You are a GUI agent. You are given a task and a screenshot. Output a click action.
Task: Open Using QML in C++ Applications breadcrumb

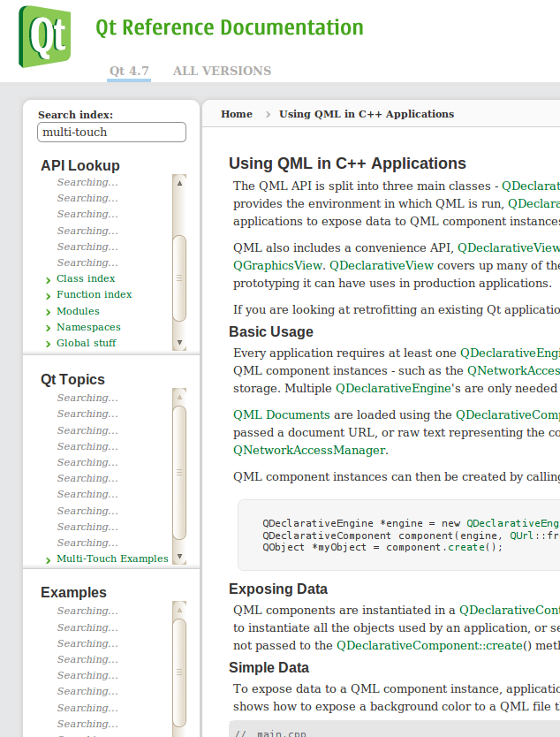click(367, 114)
